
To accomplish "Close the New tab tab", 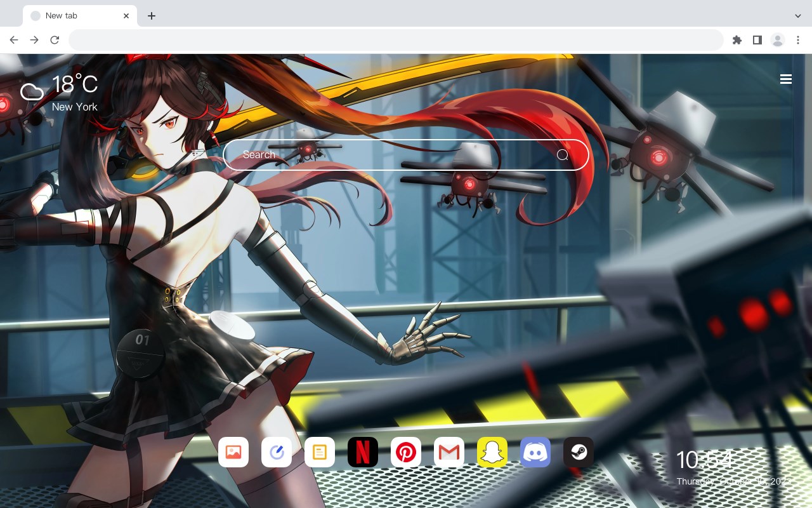I will click(x=126, y=16).
